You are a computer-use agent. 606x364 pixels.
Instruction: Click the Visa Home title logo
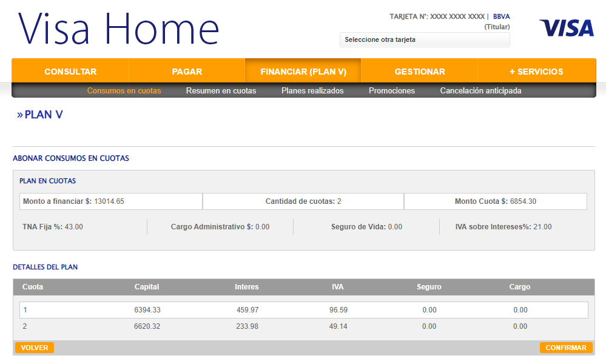(119, 29)
